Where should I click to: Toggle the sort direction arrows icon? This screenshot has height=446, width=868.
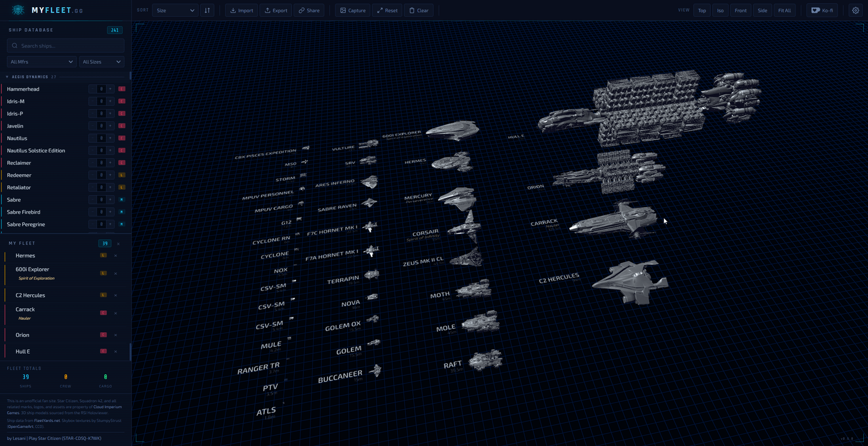(x=206, y=10)
